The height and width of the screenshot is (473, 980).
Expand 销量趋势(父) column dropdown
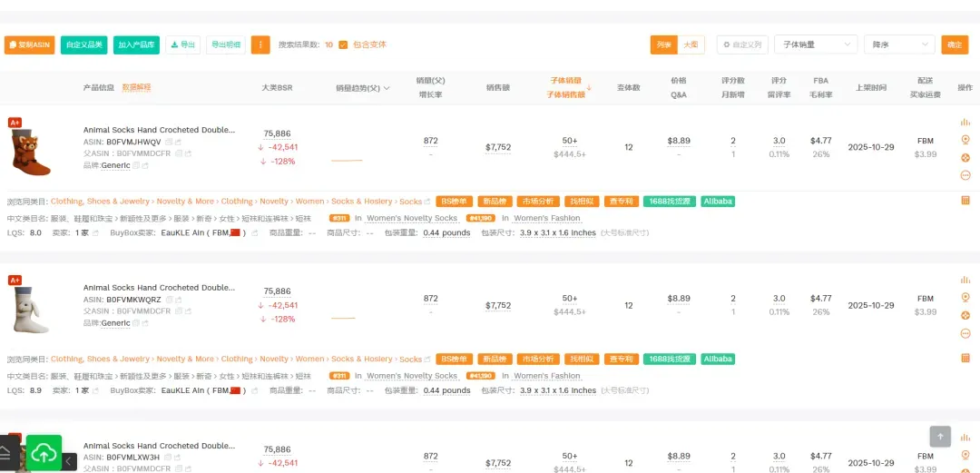coord(387,88)
